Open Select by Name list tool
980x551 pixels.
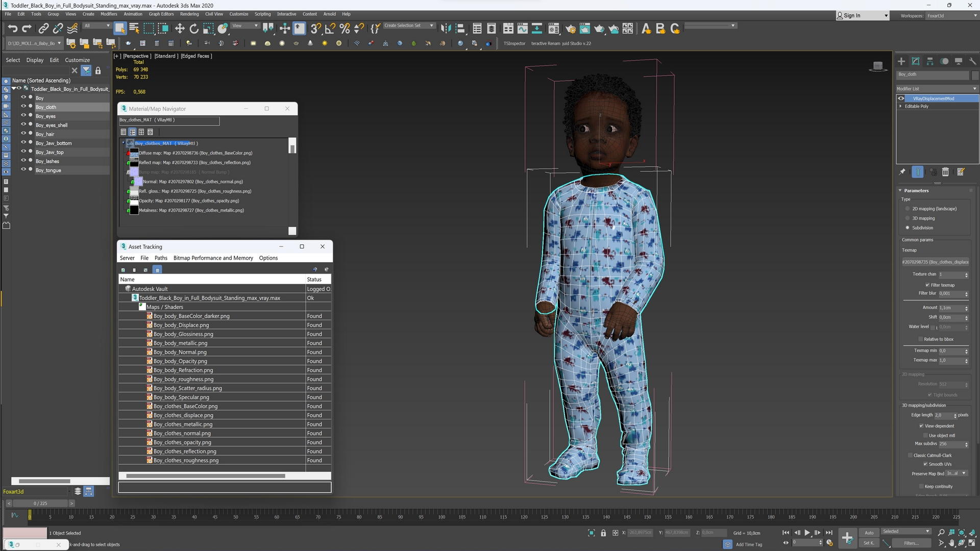click(134, 29)
